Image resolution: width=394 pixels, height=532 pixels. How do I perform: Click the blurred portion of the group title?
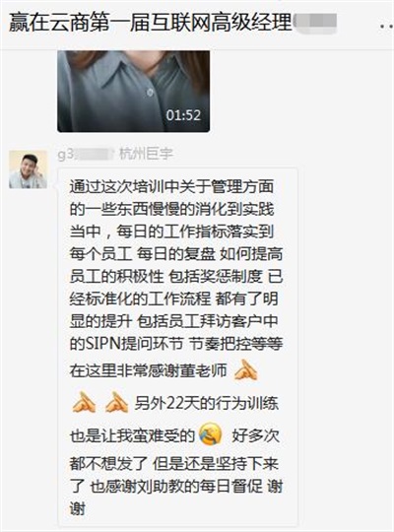click(x=314, y=23)
